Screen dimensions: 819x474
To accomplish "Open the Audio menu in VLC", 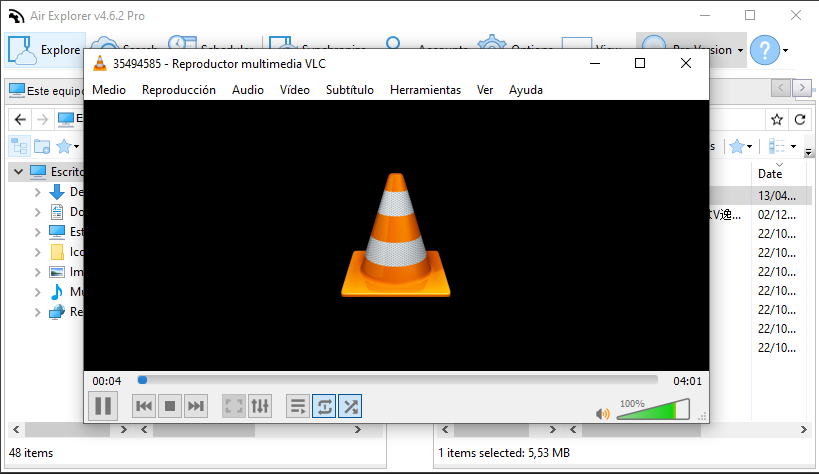I will [248, 90].
